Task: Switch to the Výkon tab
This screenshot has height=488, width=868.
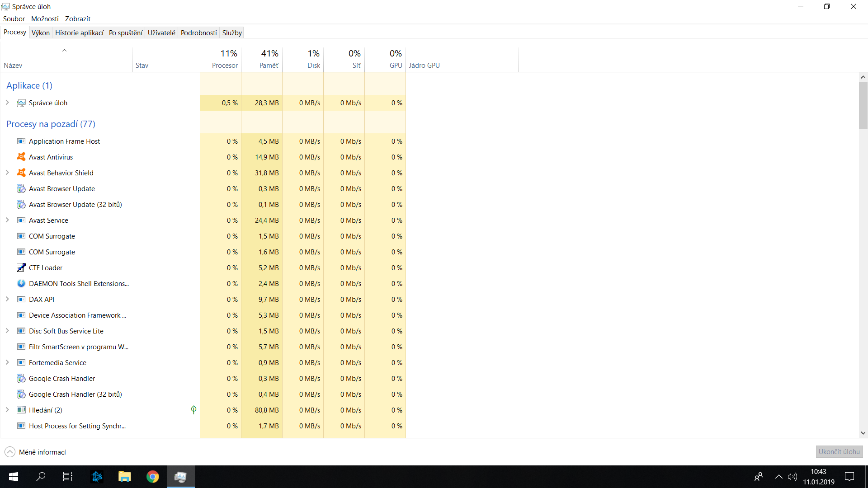Action: point(41,33)
